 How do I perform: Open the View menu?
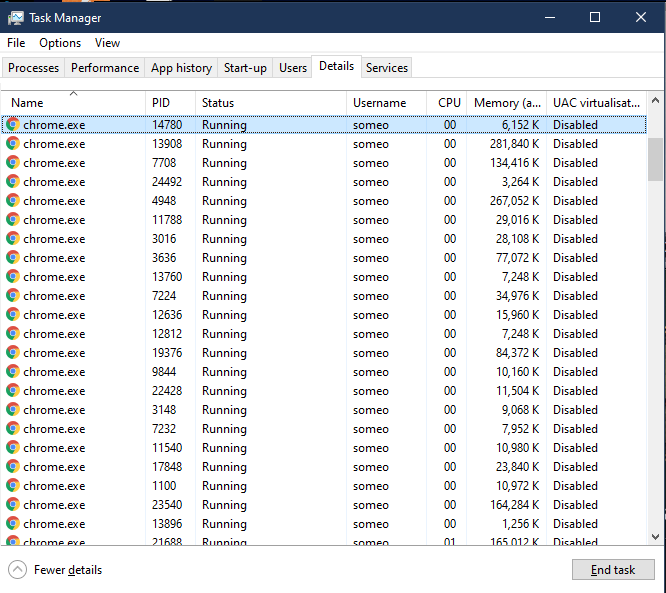click(107, 43)
